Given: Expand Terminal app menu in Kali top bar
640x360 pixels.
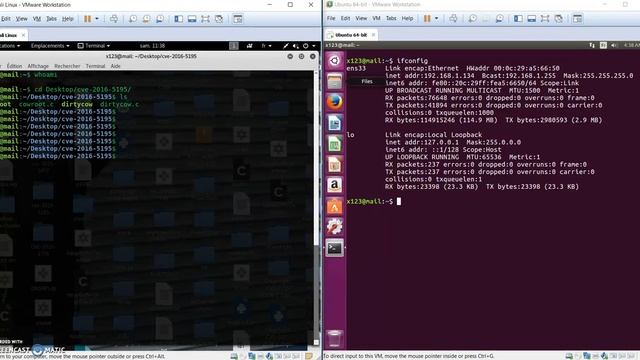Looking at the screenshot, I should point(94,46).
